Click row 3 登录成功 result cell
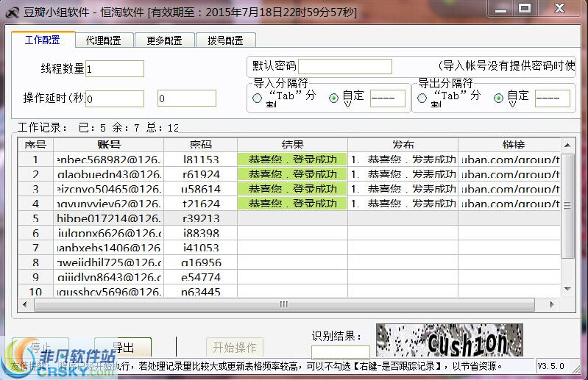The height and width of the screenshot is (380, 588). coord(292,189)
